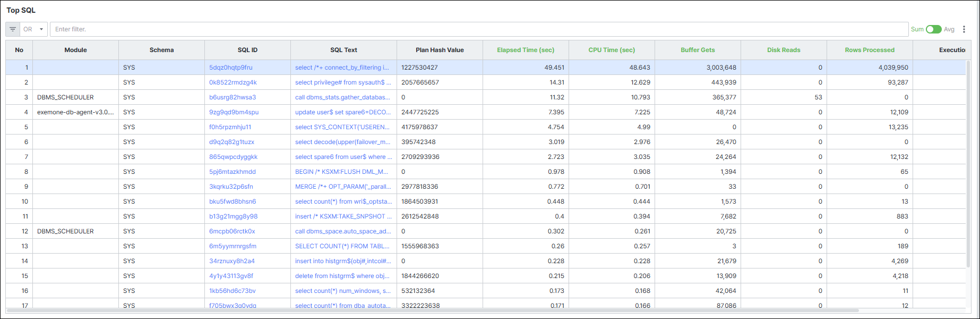Toggle the Sum/Avg switch
This screenshot has width=980, height=319.
coord(933,29)
